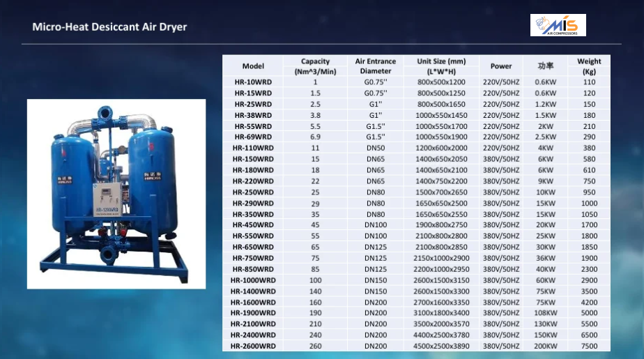
Task: Select the HR-450WRD model cell
Action: coord(253,225)
